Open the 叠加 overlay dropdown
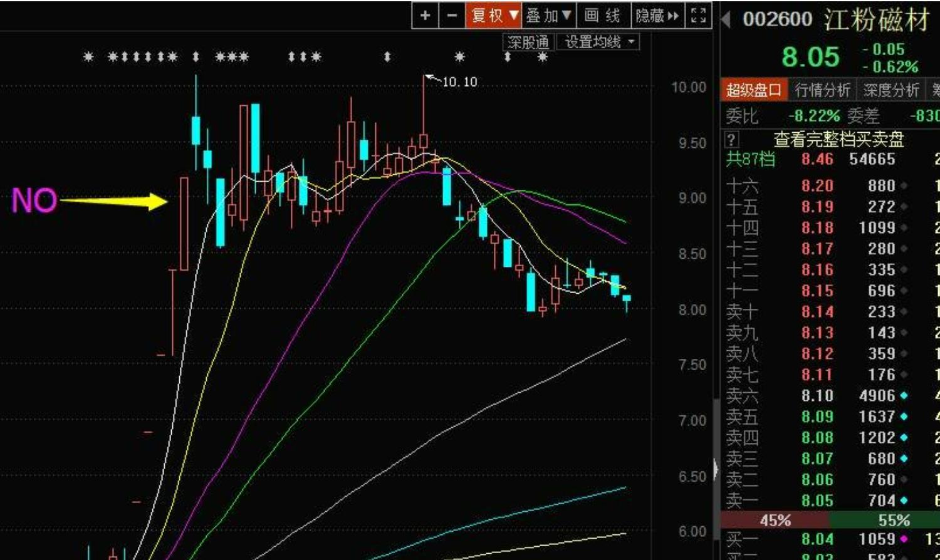The width and height of the screenshot is (940, 560). (549, 16)
